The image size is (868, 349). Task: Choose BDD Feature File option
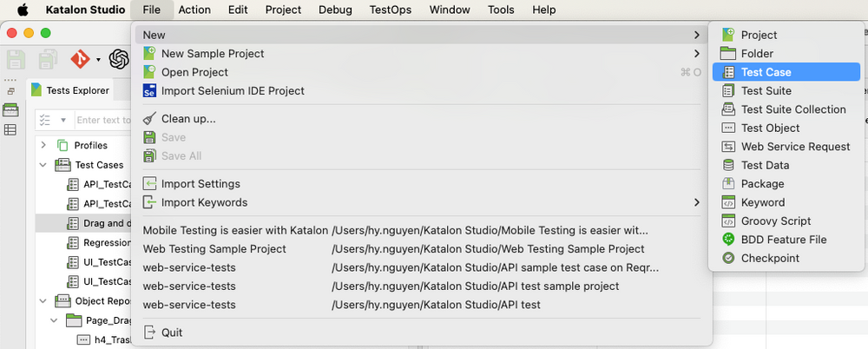click(786, 240)
